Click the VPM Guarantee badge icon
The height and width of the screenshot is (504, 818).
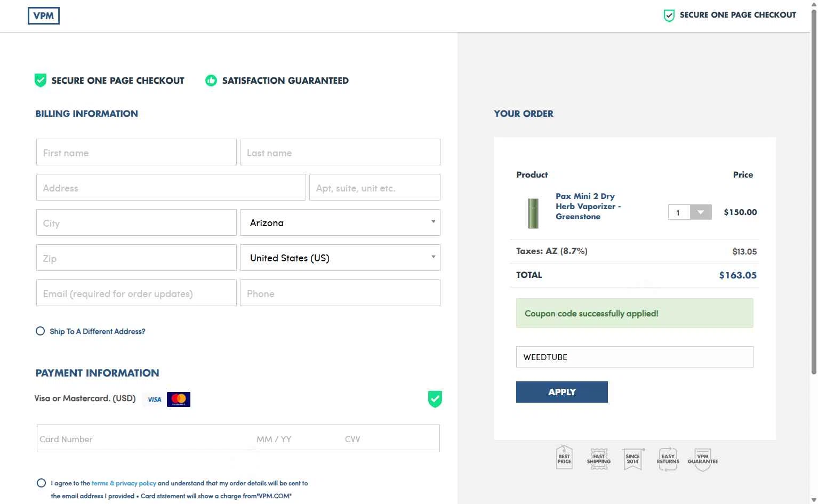tap(703, 459)
